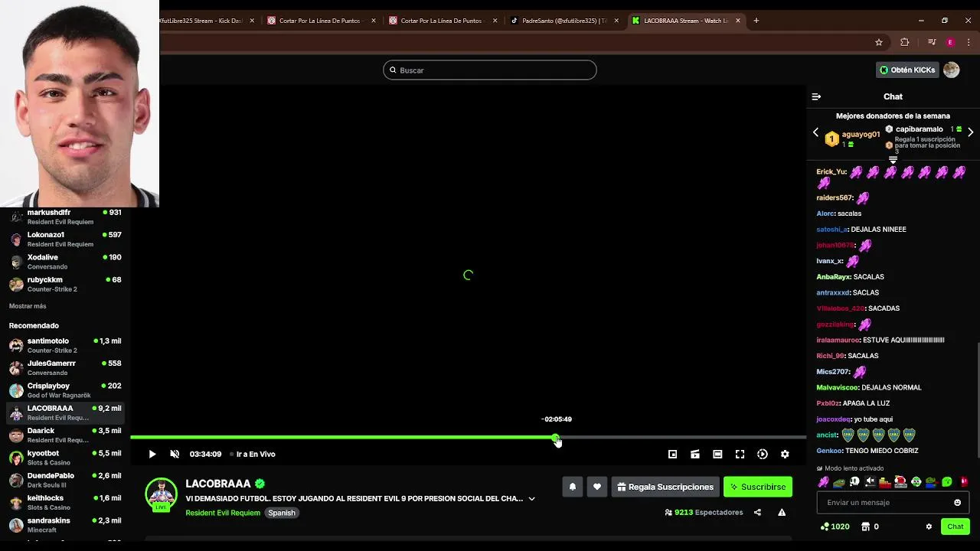This screenshot has width=980, height=551.
Task: Open markushdffr channel in sidebar
Action: click(65, 217)
